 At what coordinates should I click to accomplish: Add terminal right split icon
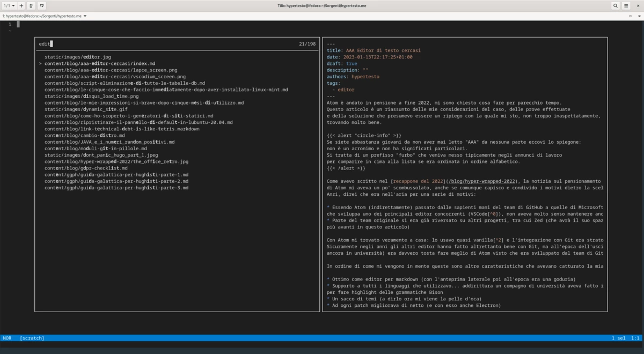32,5
